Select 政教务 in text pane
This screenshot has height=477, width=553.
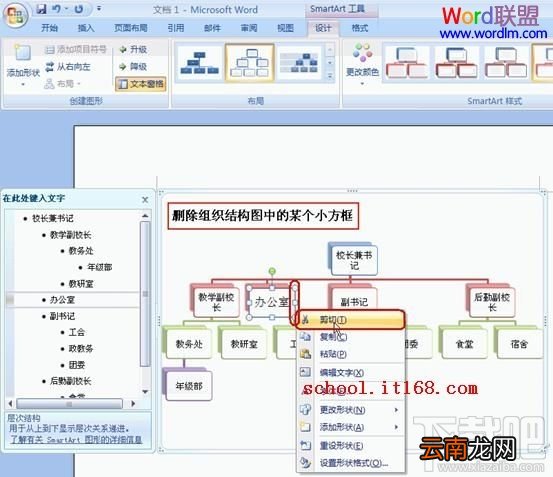click(81, 349)
